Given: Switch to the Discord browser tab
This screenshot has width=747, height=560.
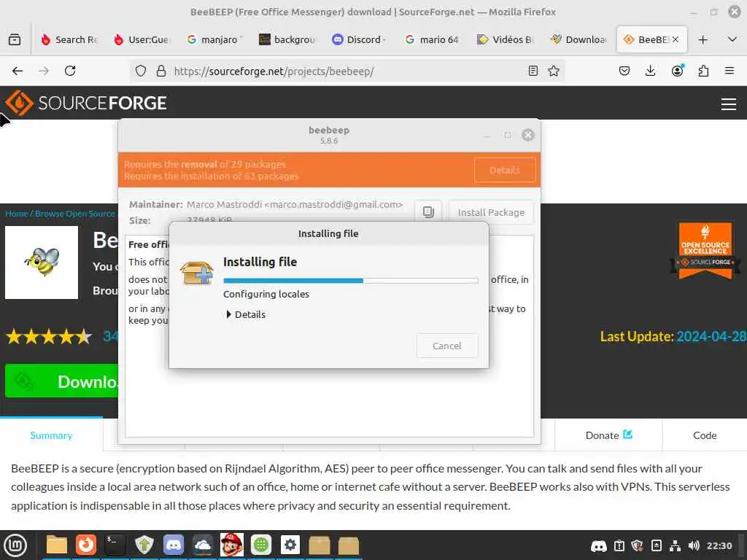Looking at the screenshot, I should [x=360, y=39].
